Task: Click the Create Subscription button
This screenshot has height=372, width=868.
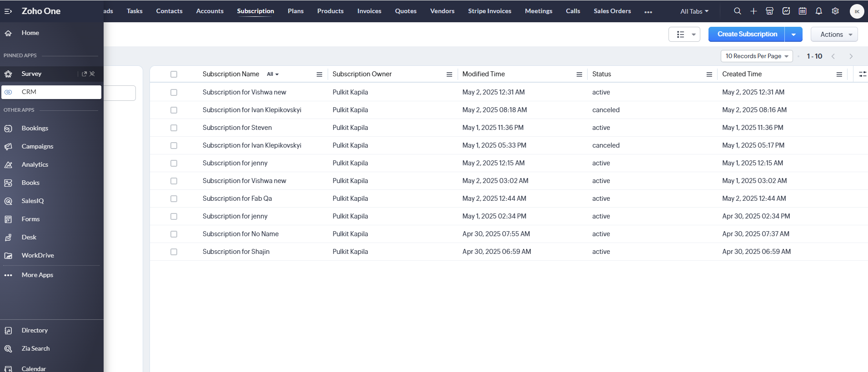Action: [x=747, y=35]
